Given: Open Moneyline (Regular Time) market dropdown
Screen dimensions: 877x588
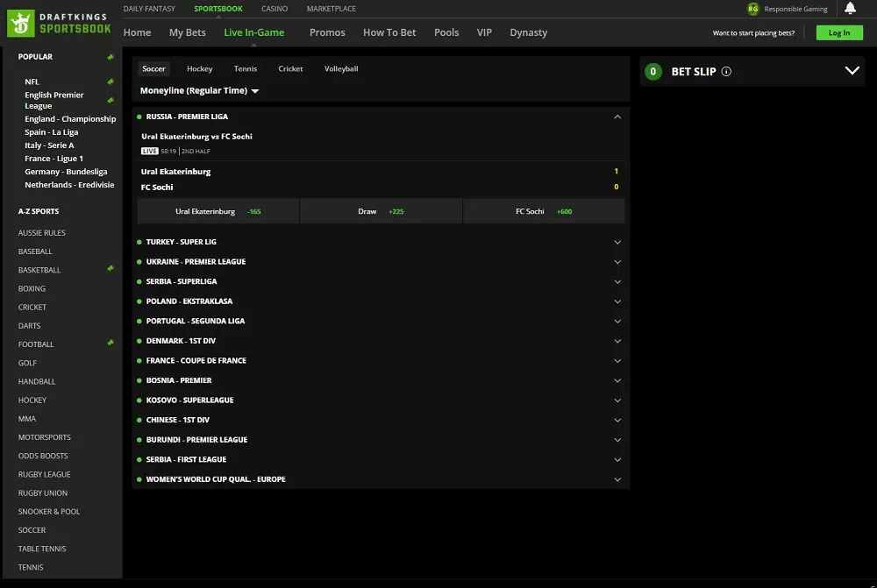Looking at the screenshot, I should 199,90.
